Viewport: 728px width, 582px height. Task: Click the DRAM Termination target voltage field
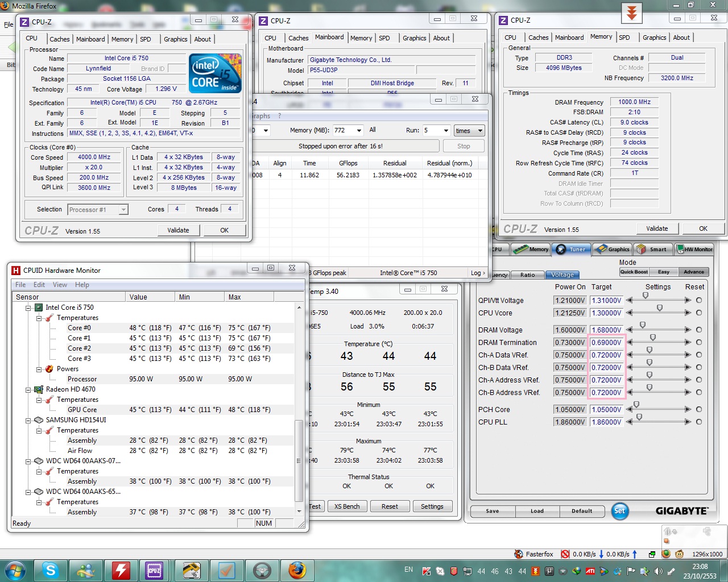[x=606, y=343]
